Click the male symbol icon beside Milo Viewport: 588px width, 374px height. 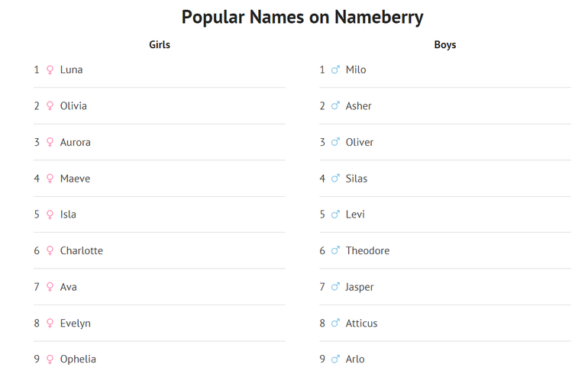(335, 70)
